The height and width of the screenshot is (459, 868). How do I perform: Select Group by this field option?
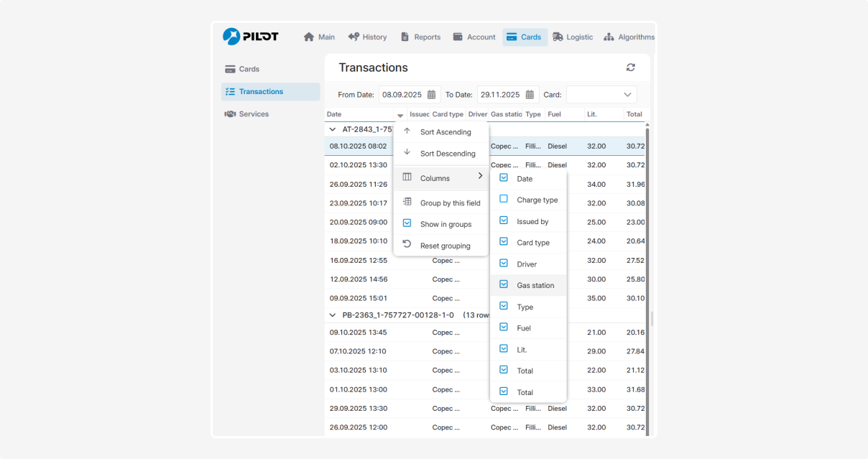tap(450, 203)
